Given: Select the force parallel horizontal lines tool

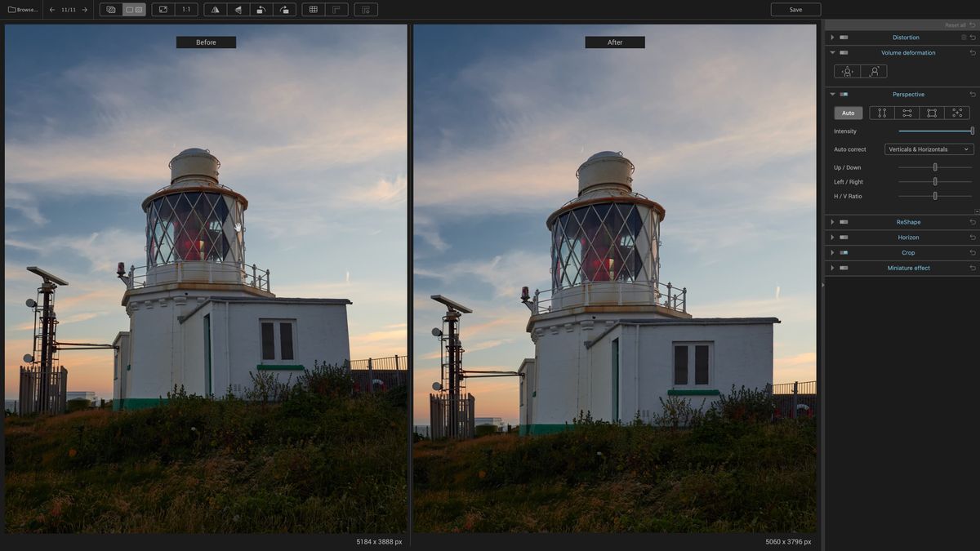Looking at the screenshot, I should click(x=906, y=113).
